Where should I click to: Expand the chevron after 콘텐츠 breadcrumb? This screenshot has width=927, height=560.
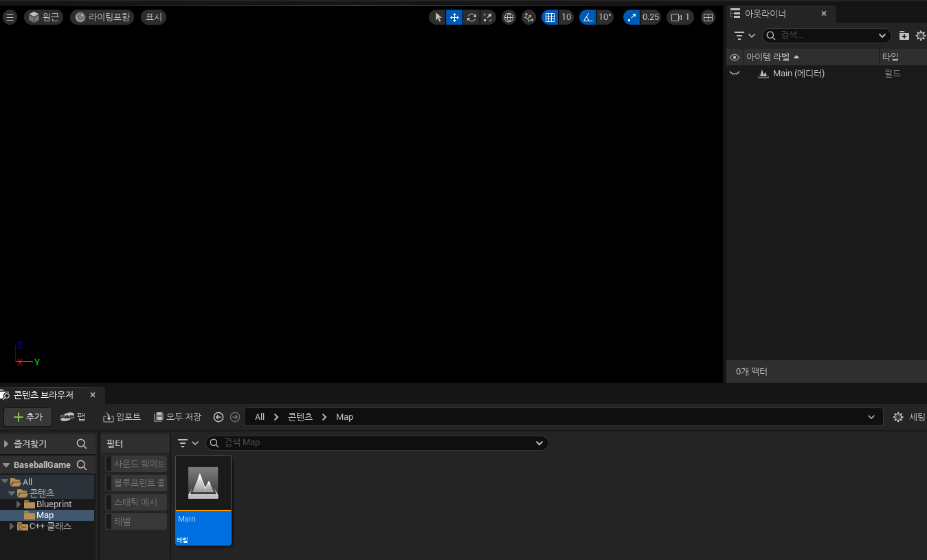[x=324, y=417]
